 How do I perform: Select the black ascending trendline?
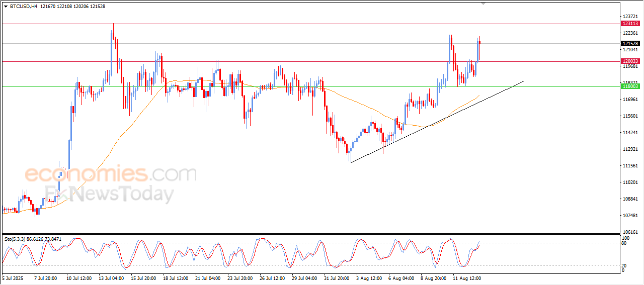coord(437,122)
